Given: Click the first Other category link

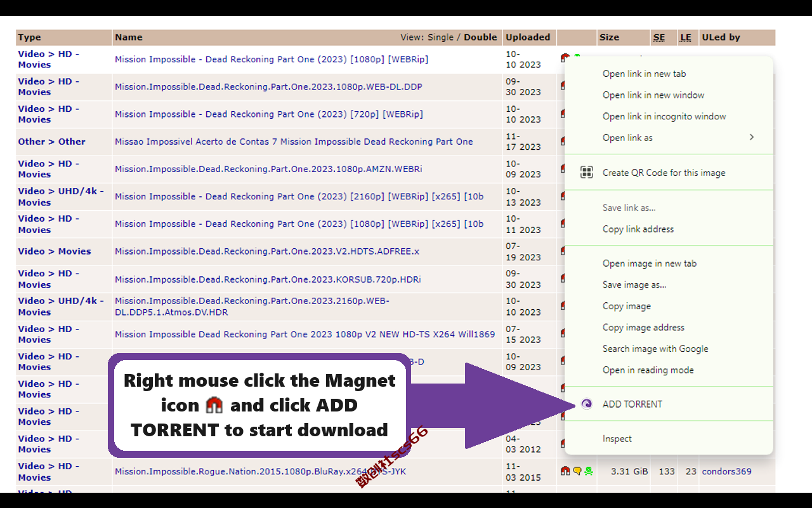Looking at the screenshot, I should tap(31, 142).
